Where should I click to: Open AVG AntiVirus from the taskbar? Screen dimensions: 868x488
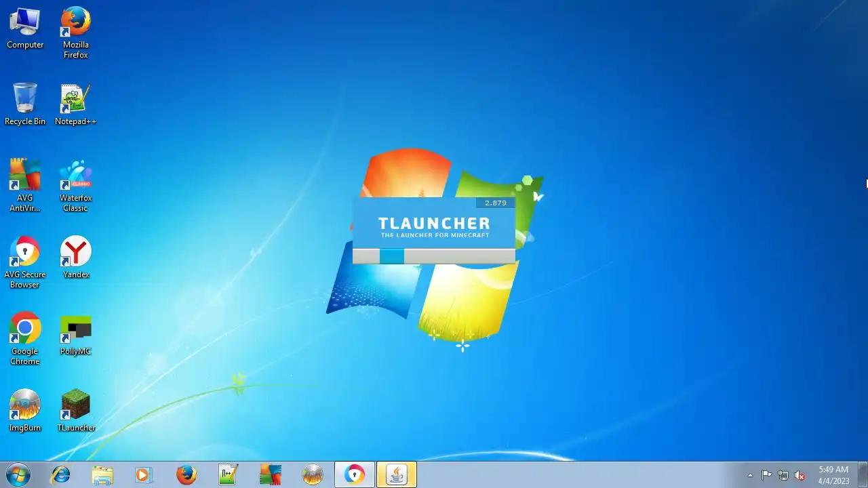[x=271, y=475]
